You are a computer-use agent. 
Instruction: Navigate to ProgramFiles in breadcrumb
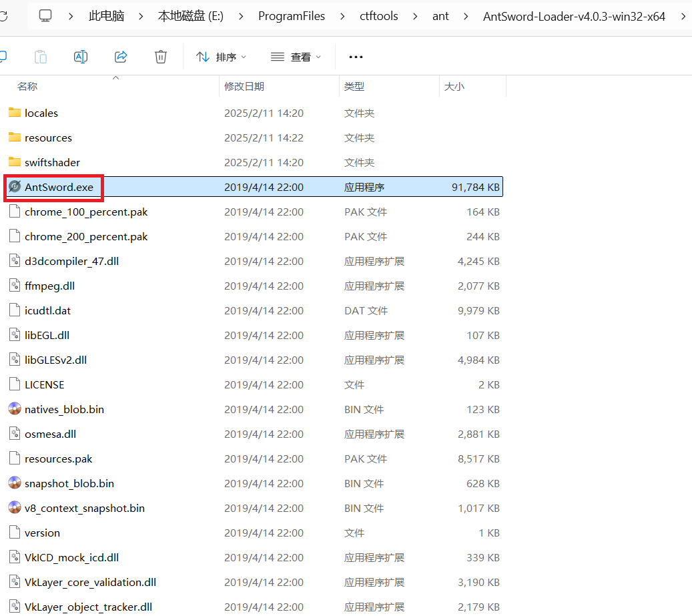click(291, 16)
